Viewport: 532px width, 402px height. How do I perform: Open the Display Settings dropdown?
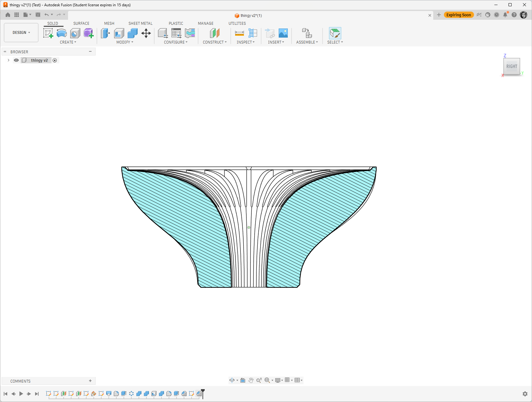point(279,380)
